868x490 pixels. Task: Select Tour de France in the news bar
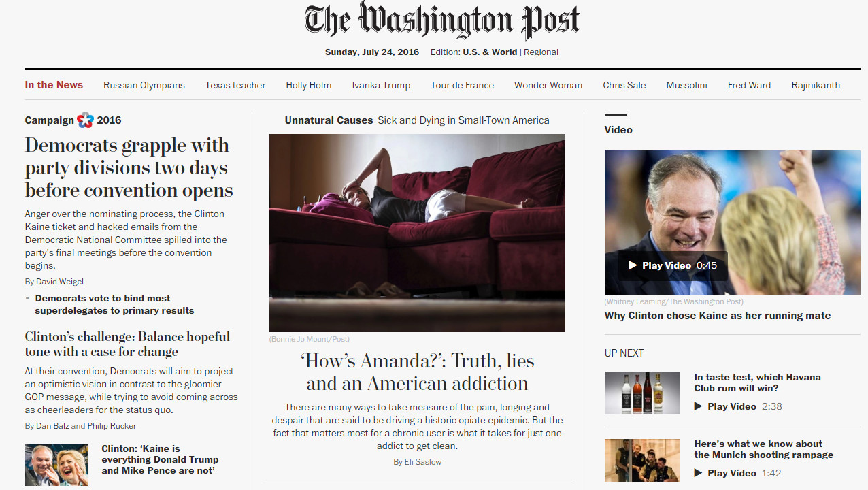462,85
